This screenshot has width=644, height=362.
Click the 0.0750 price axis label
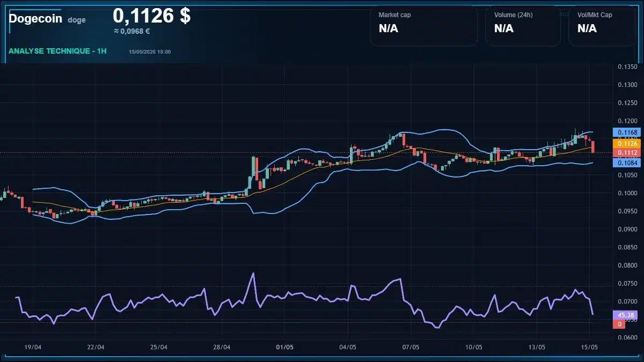coord(627,284)
